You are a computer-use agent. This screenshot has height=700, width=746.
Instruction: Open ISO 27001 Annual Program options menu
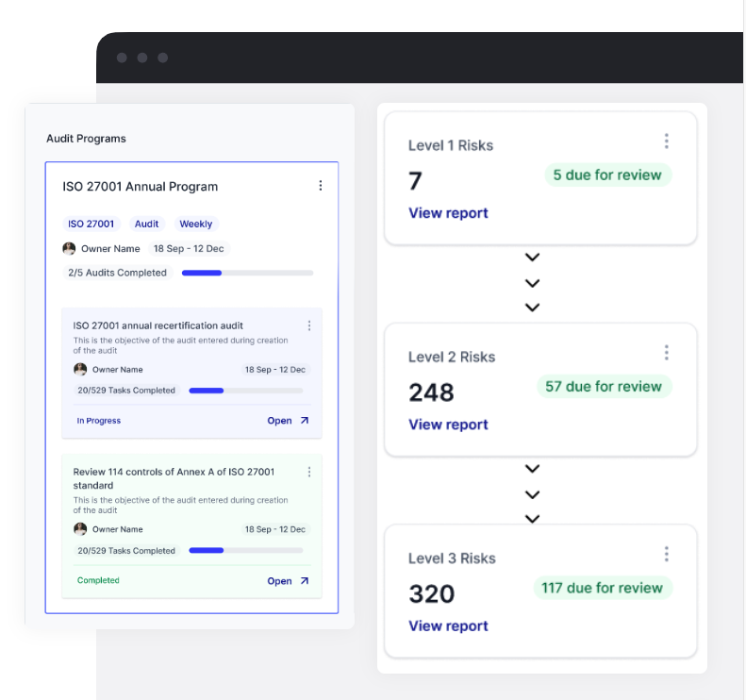coord(321,186)
